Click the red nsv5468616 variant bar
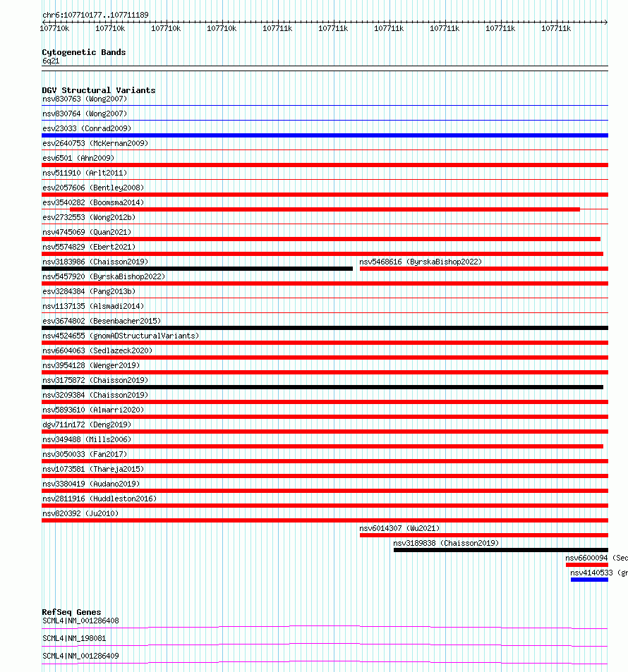628x672 pixels. [x=484, y=269]
